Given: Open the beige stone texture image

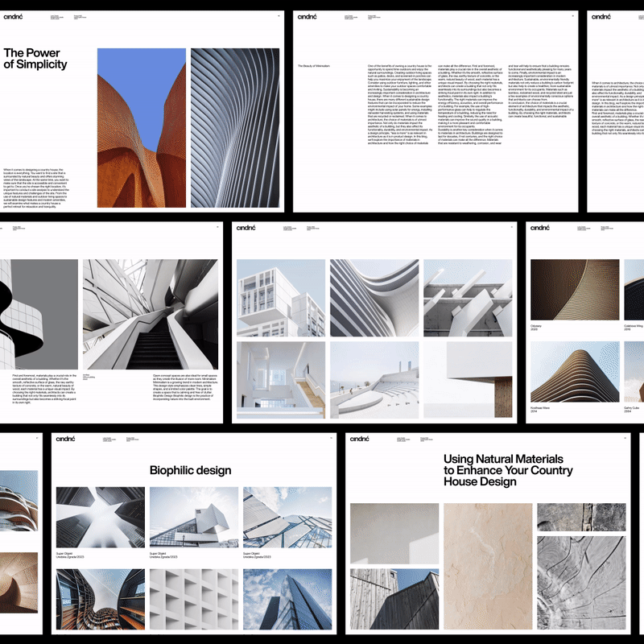Looking at the screenshot, I should point(488,565).
